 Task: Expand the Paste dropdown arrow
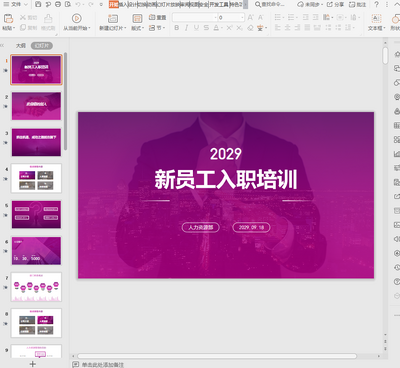(x=14, y=28)
